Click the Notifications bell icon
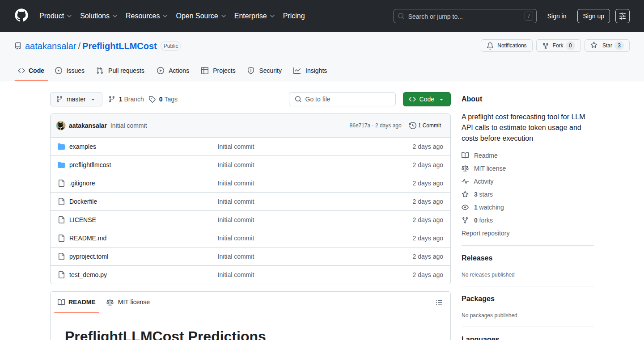This screenshot has width=644, height=340. tap(490, 46)
